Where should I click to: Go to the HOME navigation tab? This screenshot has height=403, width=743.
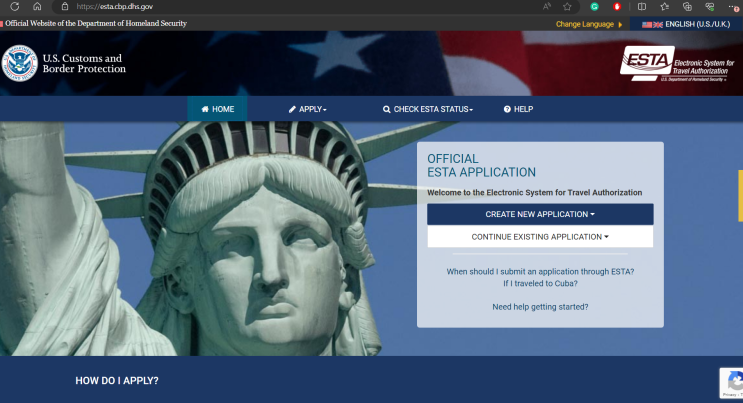(x=217, y=109)
